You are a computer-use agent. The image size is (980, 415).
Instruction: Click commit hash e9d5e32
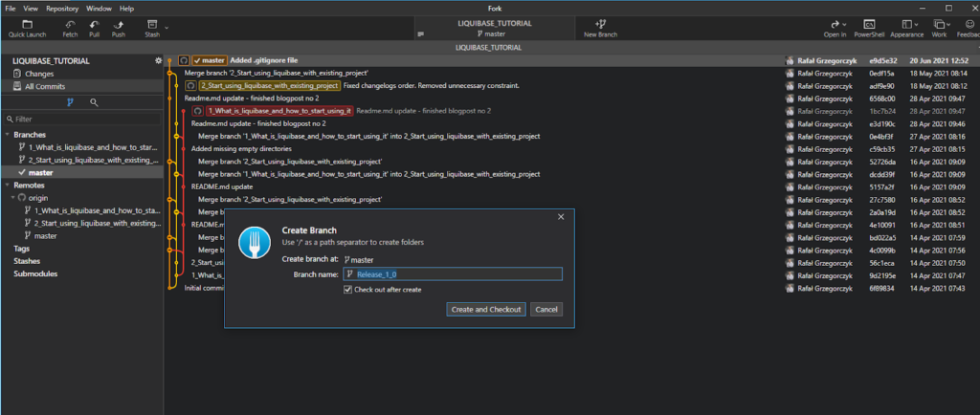pos(882,60)
